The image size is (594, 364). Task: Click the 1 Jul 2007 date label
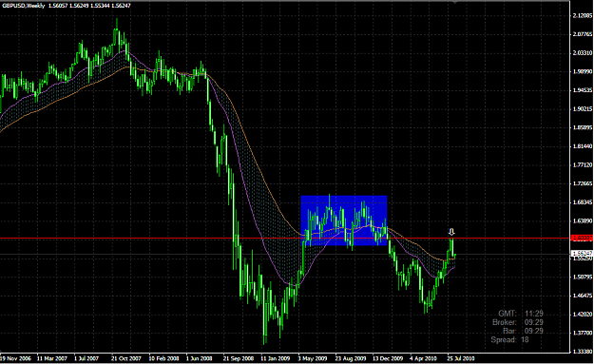[86, 358]
